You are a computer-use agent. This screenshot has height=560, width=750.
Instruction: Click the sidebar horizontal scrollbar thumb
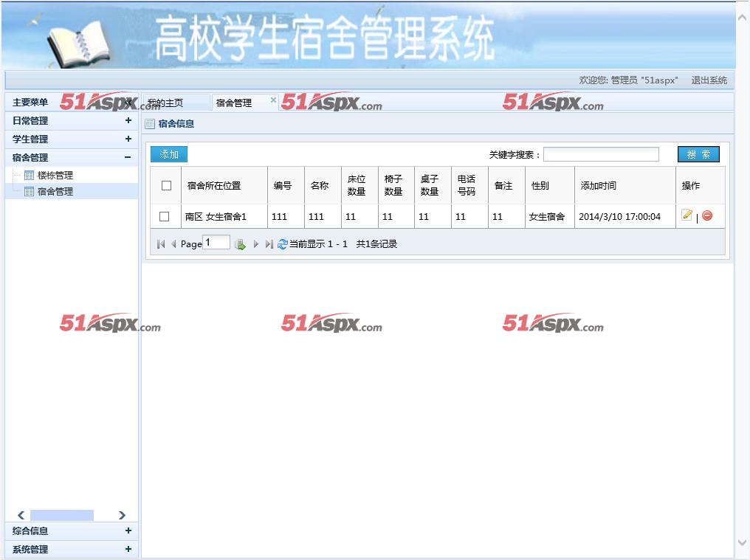62,515
